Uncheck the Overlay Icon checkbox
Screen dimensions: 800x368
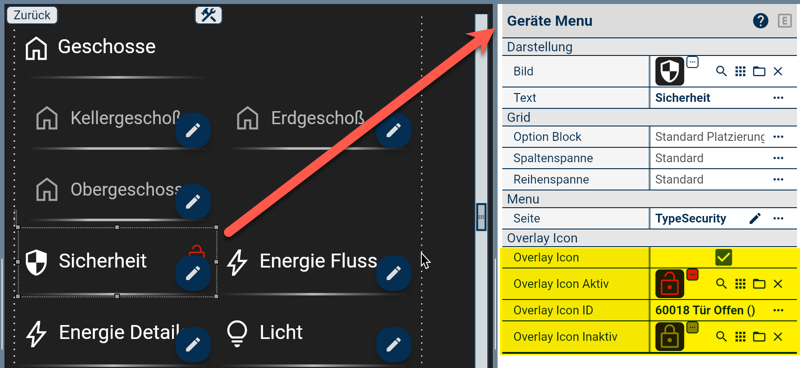[723, 258]
